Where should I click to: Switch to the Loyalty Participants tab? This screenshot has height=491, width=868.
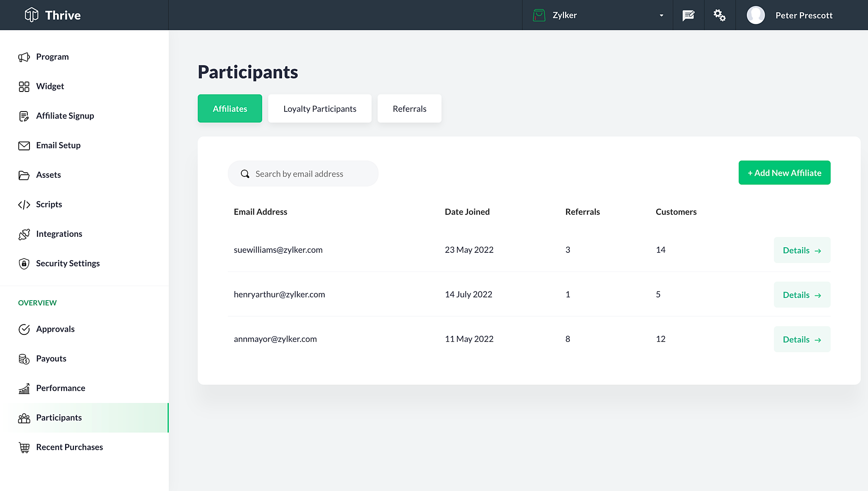tap(319, 108)
